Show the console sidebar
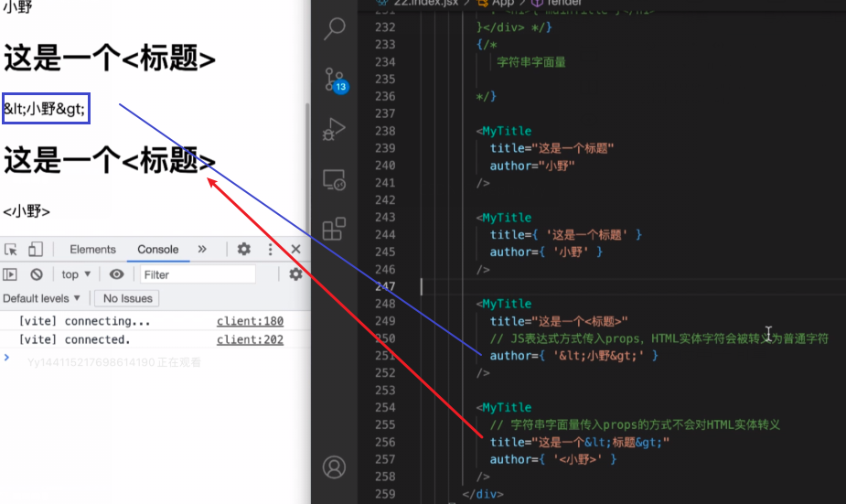The width and height of the screenshot is (846, 504). pos(10,274)
